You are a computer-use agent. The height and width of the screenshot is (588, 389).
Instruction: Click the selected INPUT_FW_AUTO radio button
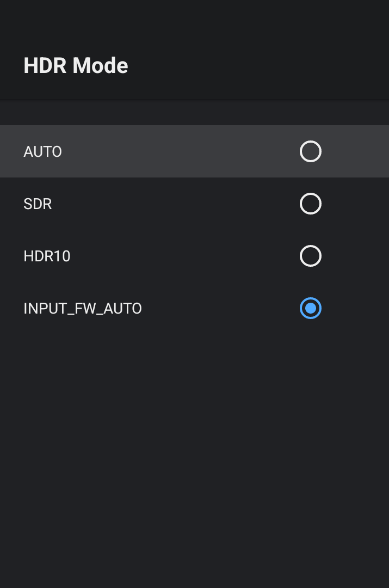(x=311, y=308)
